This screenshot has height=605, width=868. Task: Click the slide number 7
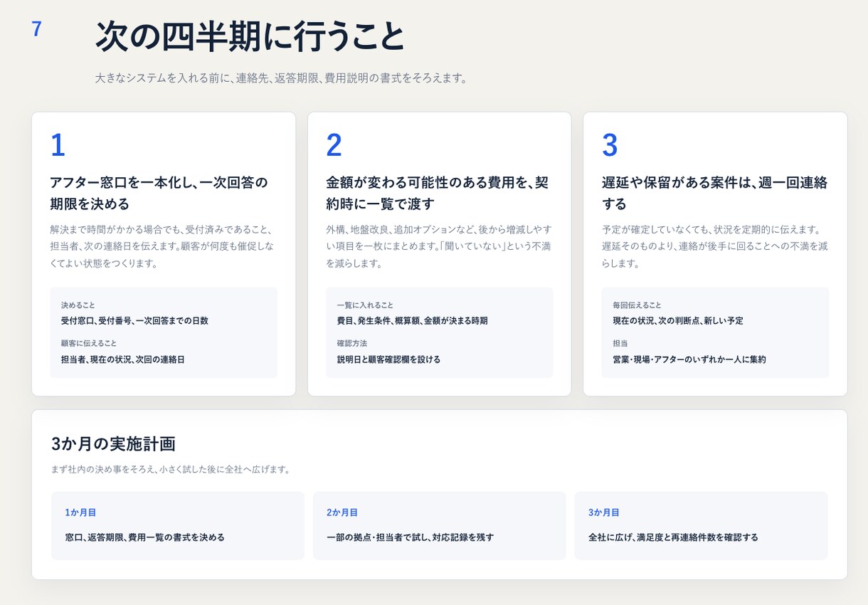point(36,29)
